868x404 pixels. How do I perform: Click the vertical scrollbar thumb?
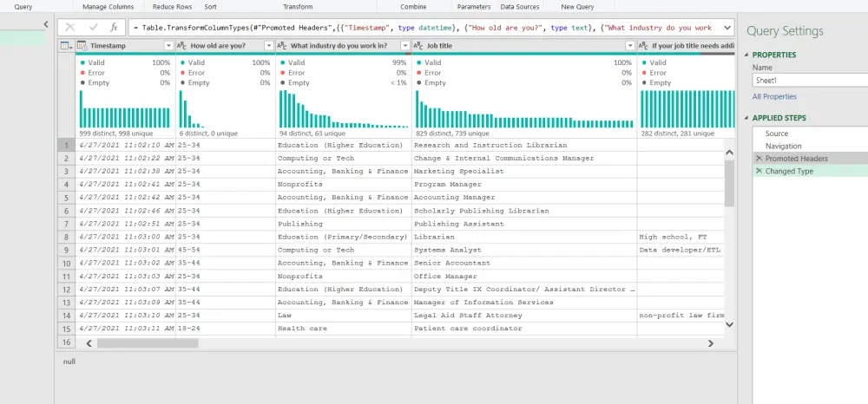click(x=729, y=183)
